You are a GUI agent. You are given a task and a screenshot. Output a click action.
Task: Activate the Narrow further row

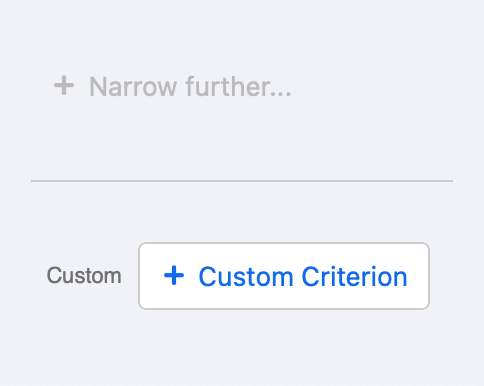coord(173,86)
